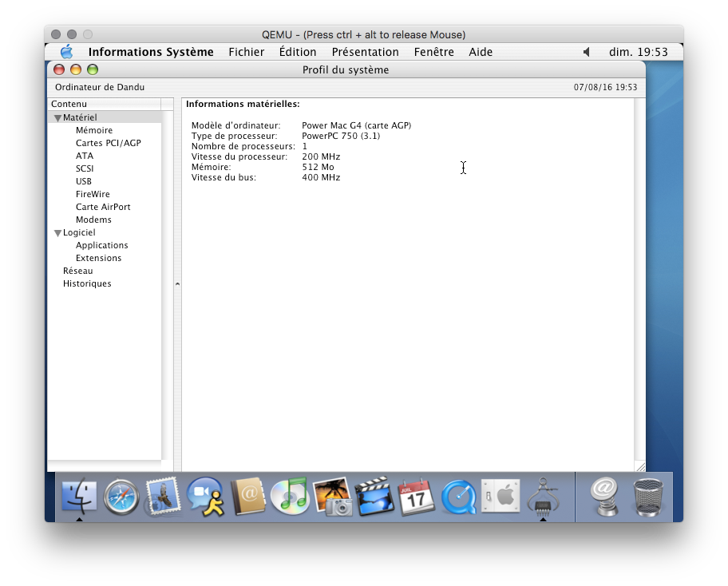Open the Apple menu
This screenshot has width=728, height=586.
[67, 52]
